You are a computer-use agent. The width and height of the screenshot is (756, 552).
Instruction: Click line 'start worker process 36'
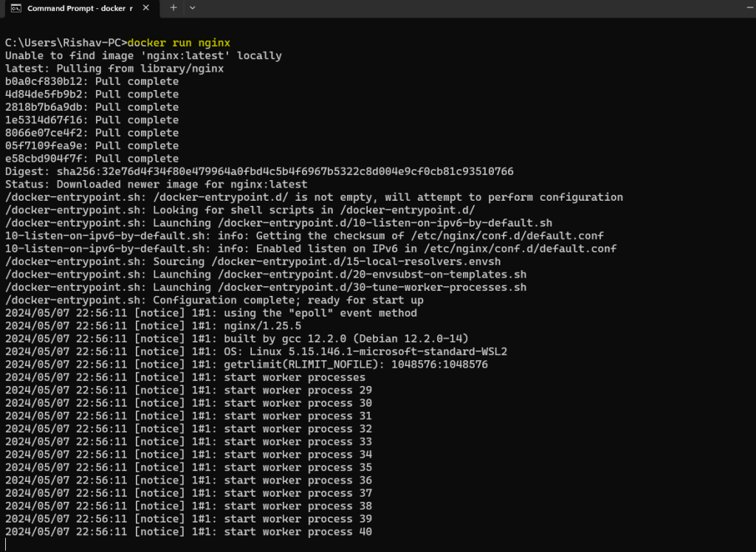[x=188, y=480]
